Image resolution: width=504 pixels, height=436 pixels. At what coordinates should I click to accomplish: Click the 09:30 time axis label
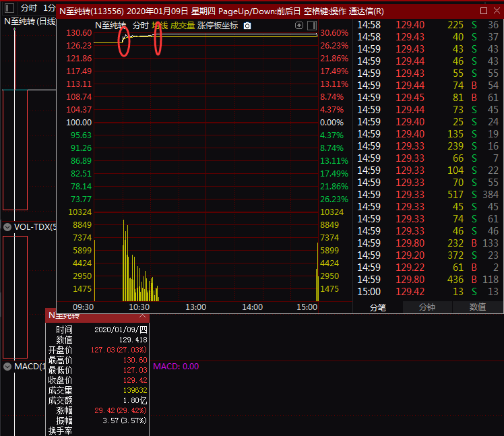click(x=83, y=307)
